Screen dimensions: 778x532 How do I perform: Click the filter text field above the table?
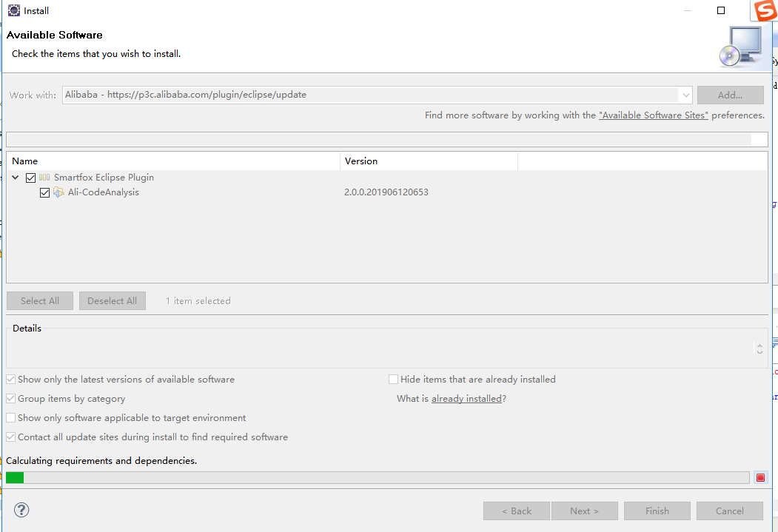[x=387, y=139]
